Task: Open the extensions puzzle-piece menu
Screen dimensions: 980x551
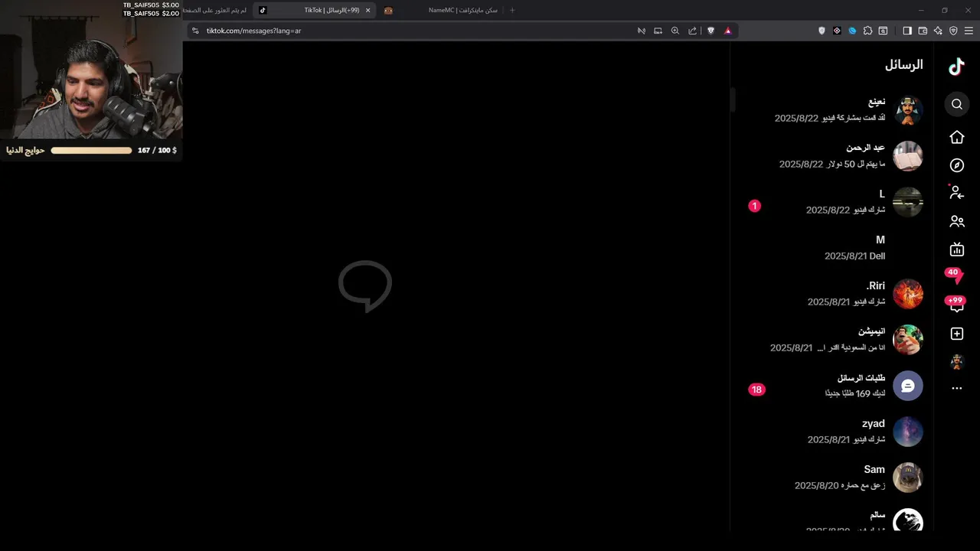Action: (x=867, y=31)
